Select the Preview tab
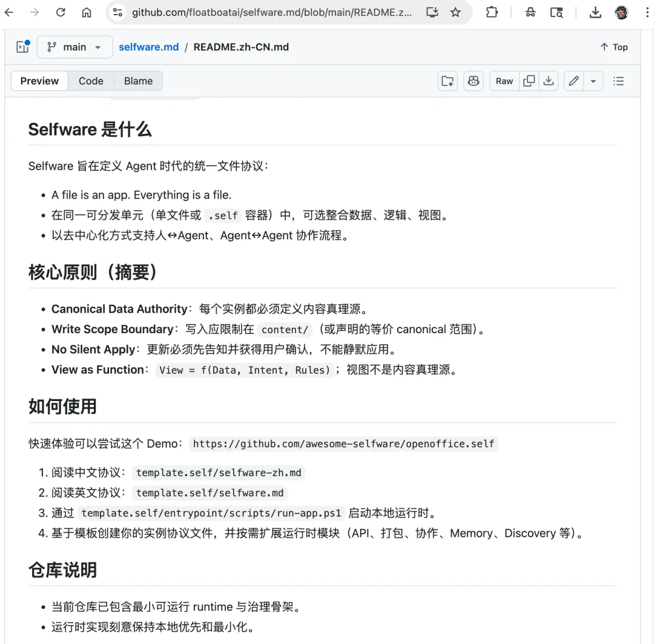This screenshot has height=644, width=654. (39, 81)
